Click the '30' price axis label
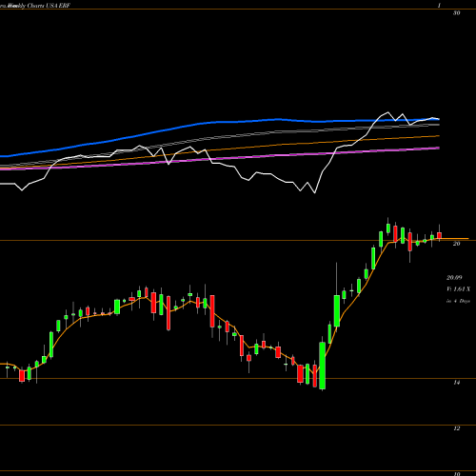 (456, 13)
